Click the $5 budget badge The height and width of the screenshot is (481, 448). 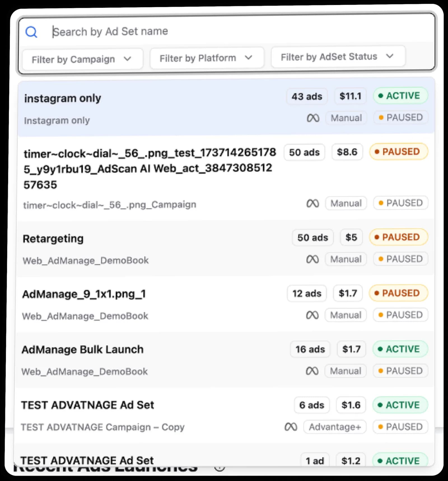click(x=351, y=237)
